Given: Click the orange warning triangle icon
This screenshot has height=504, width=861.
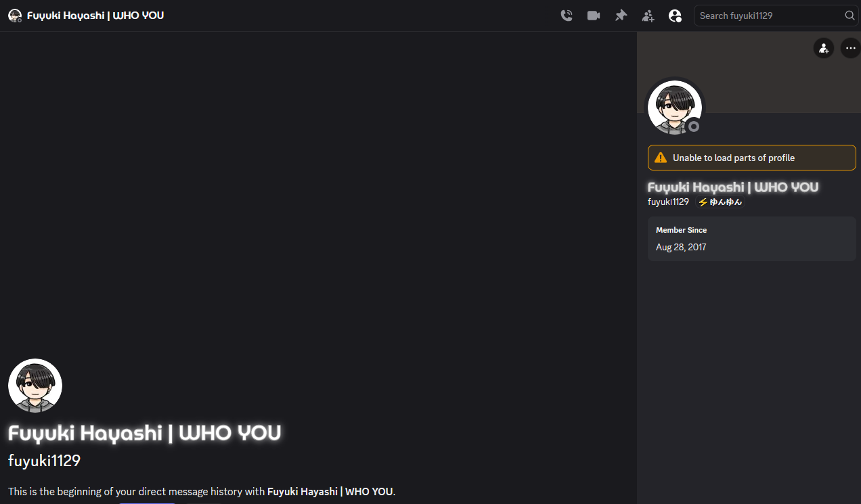Looking at the screenshot, I should coord(661,158).
